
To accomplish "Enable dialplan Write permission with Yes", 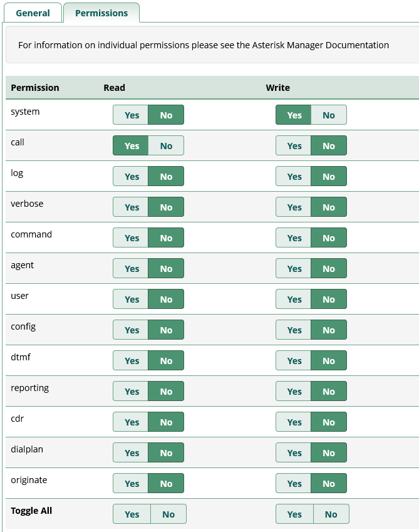I will tap(294, 453).
